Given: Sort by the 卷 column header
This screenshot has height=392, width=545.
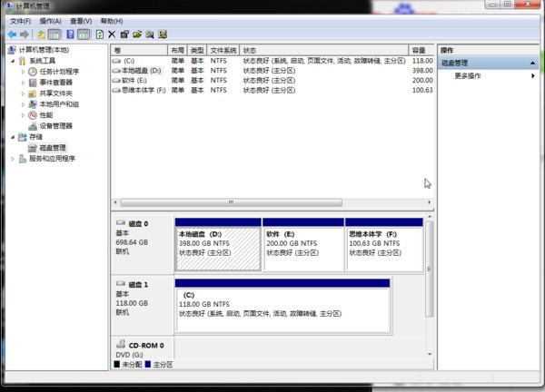Looking at the screenshot, I should [x=139, y=50].
